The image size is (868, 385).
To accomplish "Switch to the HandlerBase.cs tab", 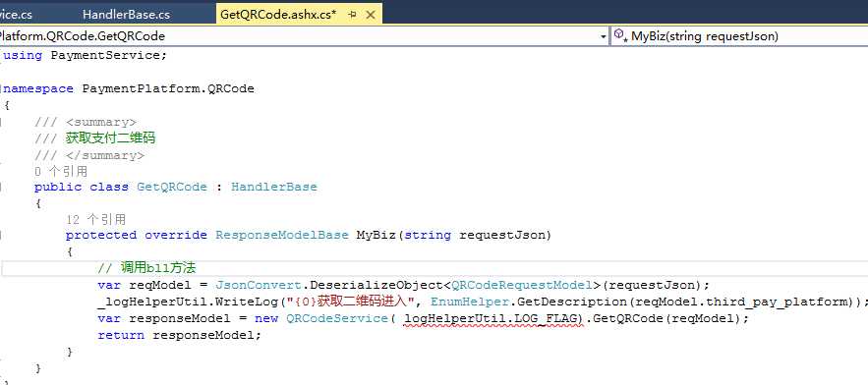I will coord(126,15).
